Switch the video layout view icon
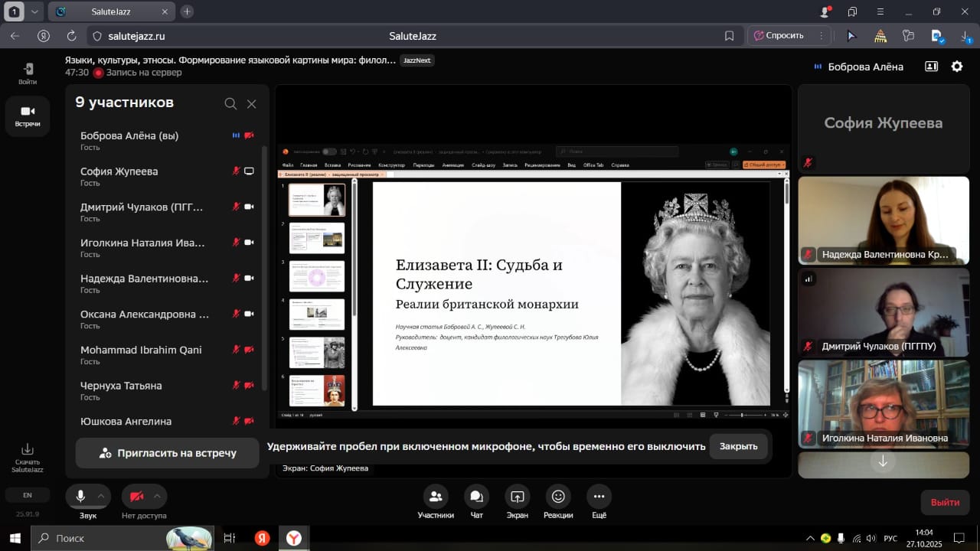980x551 pixels. tap(931, 67)
